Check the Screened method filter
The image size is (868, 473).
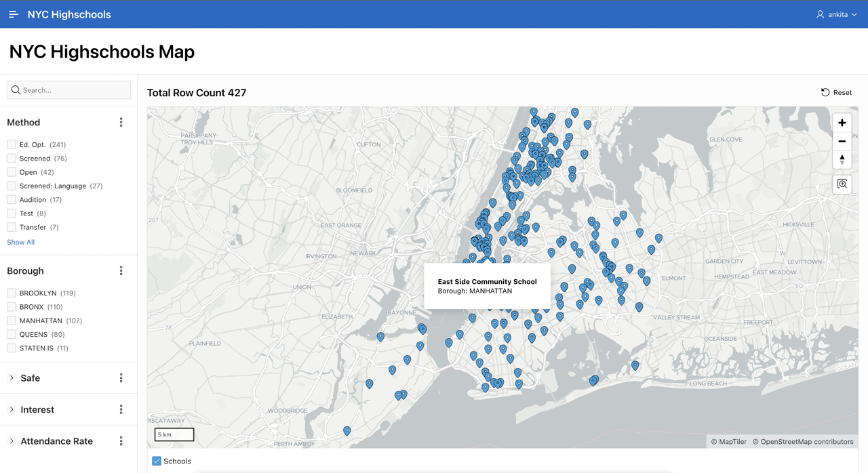point(12,159)
